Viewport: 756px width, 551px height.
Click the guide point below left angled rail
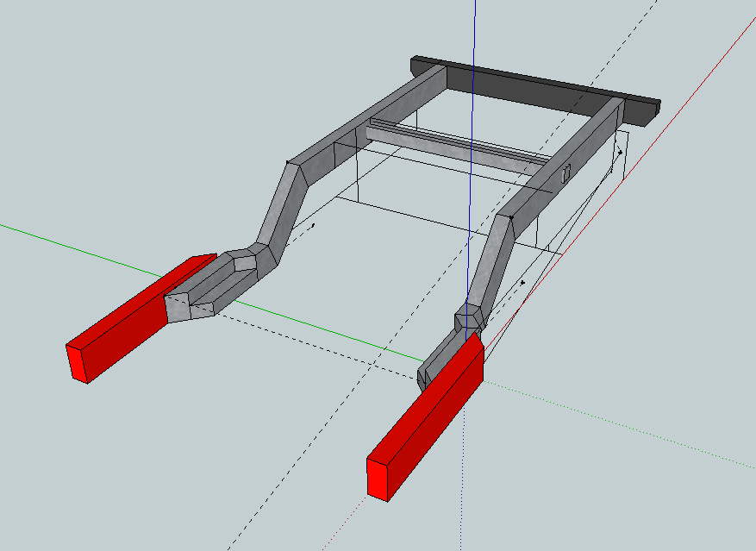[x=314, y=225]
